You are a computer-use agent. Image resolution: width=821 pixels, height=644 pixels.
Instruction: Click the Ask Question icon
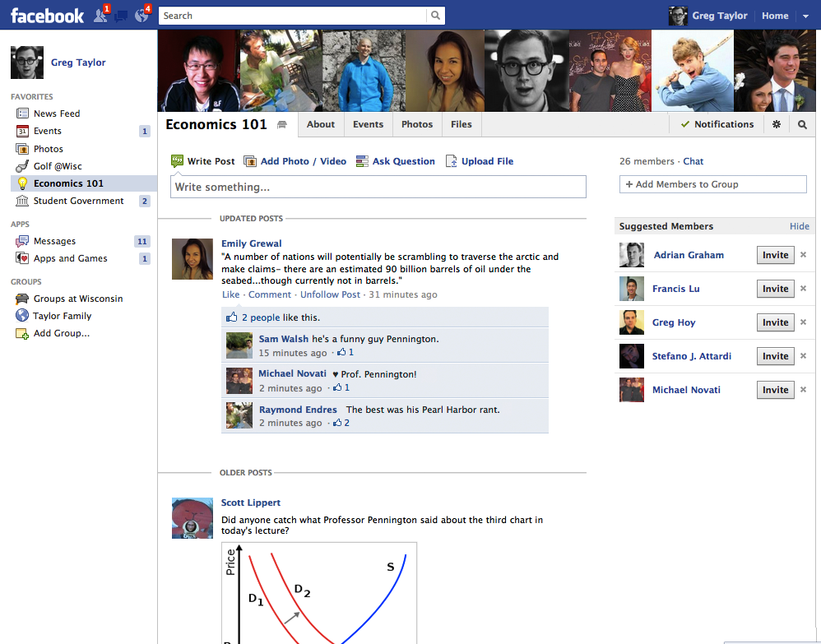pos(362,161)
